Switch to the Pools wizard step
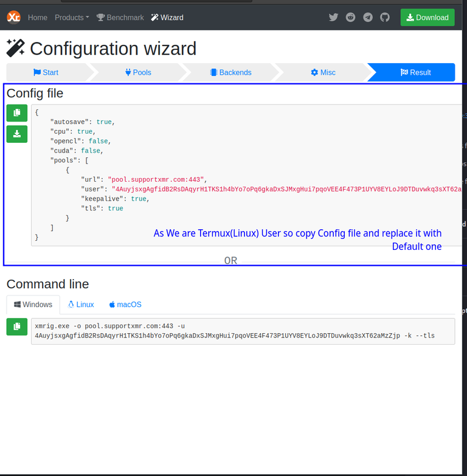 138,72
